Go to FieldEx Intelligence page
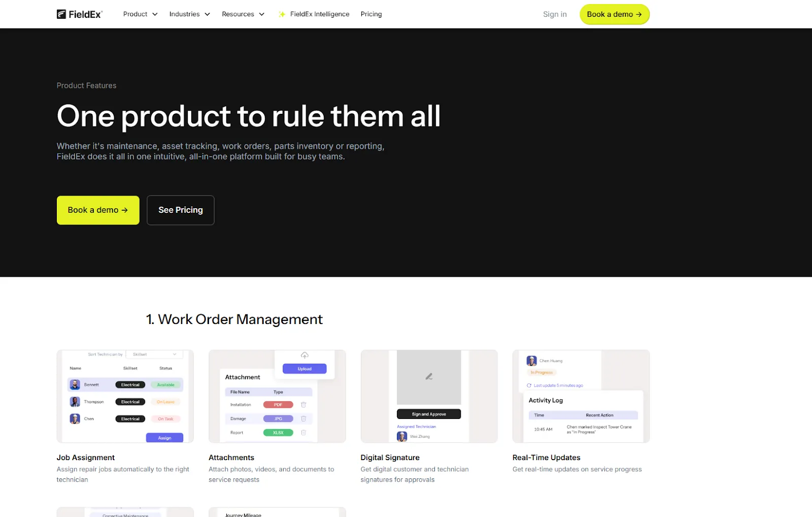Viewport: 812px width, 517px height. (x=320, y=14)
